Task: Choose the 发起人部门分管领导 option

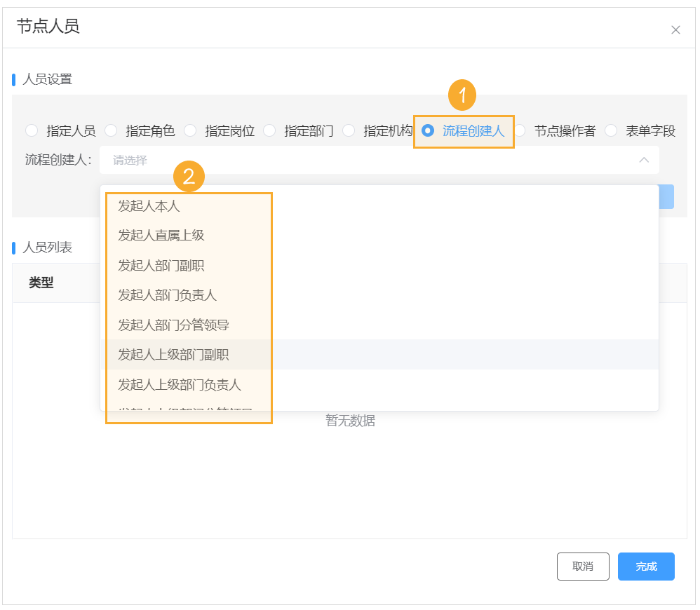Action: click(x=173, y=325)
